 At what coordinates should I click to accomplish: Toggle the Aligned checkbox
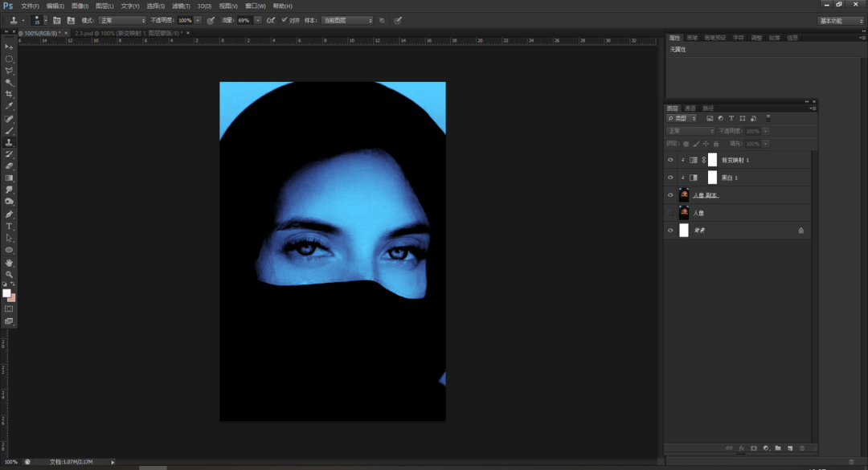[x=285, y=20]
